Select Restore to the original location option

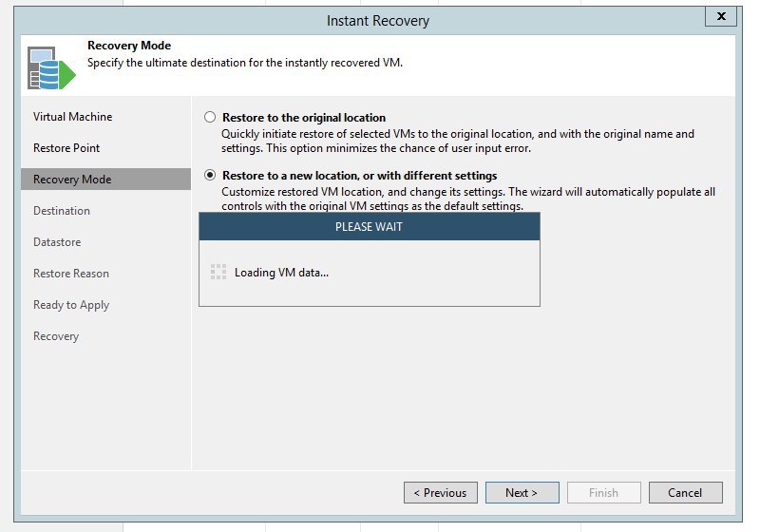(x=210, y=117)
